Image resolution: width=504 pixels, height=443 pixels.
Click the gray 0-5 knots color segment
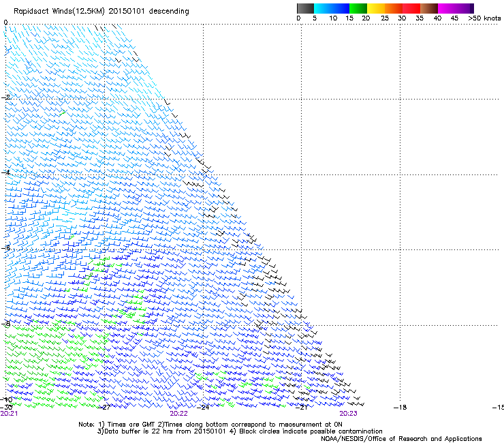[x=305, y=8]
